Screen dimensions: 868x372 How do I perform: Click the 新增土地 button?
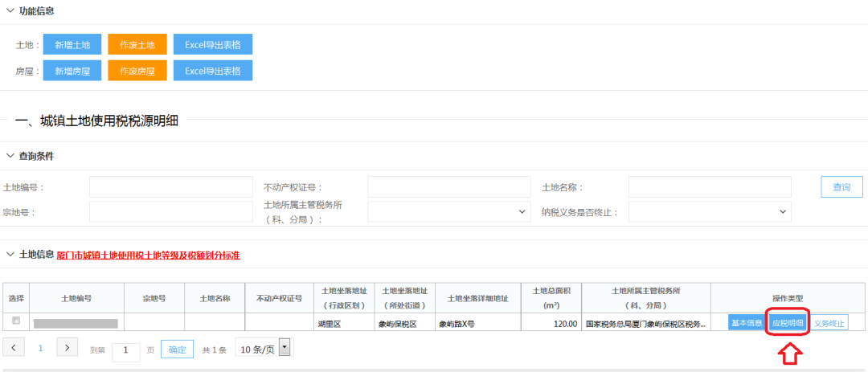click(72, 44)
